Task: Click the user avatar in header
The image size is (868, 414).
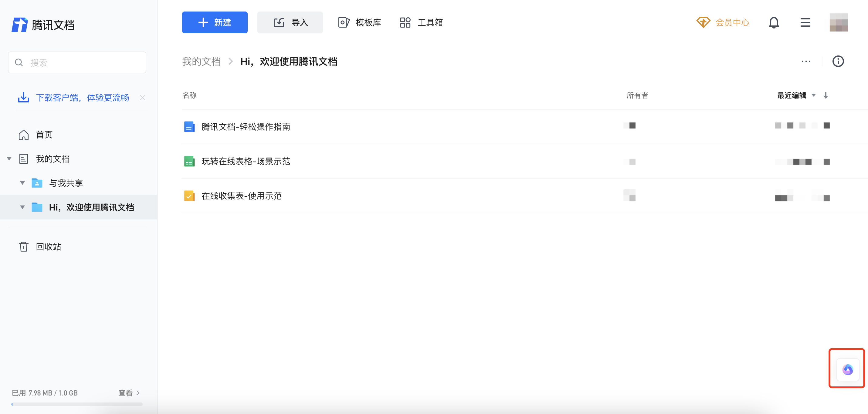Action: (x=838, y=22)
